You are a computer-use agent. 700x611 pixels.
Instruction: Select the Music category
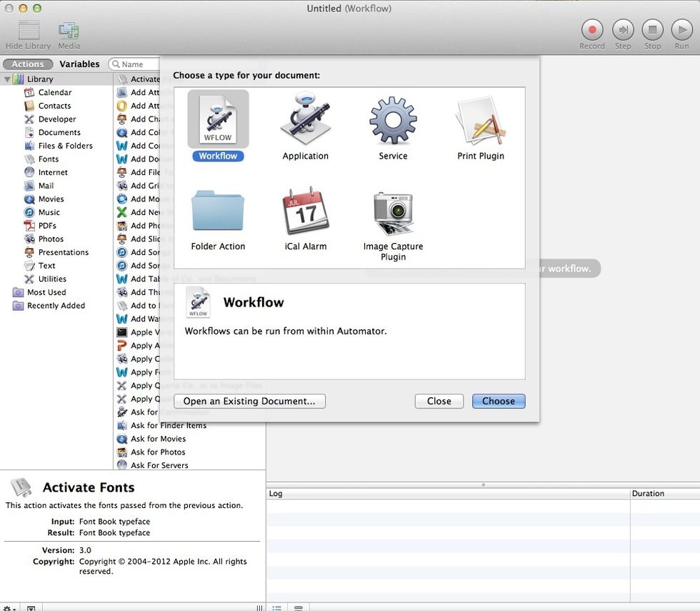pos(49,213)
